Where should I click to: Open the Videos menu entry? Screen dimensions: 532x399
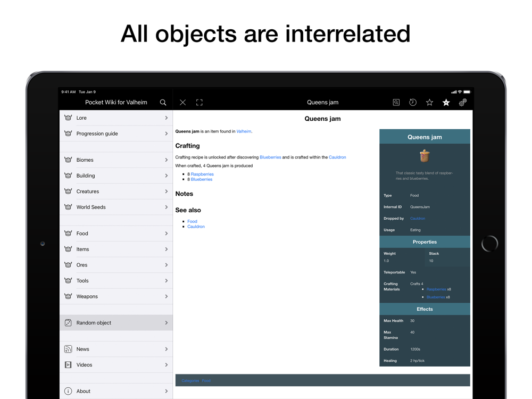tap(116, 365)
